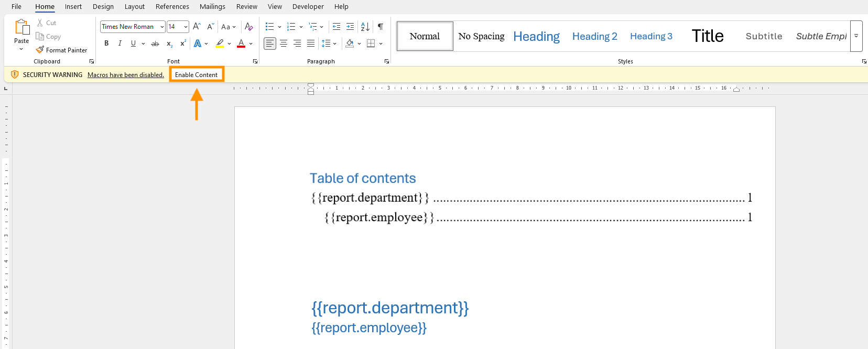Click the Cut scissors icon
Image resolution: width=868 pixels, height=349 pixels.
pos(40,23)
